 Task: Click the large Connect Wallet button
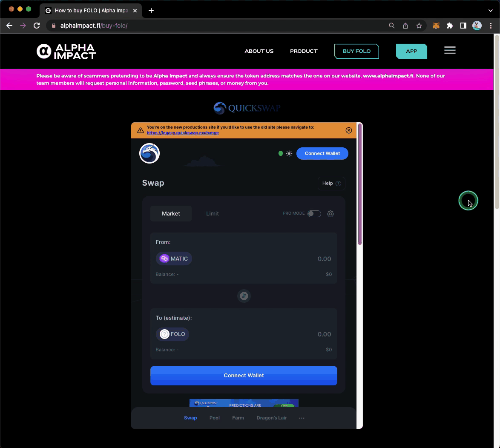[x=244, y=376]
